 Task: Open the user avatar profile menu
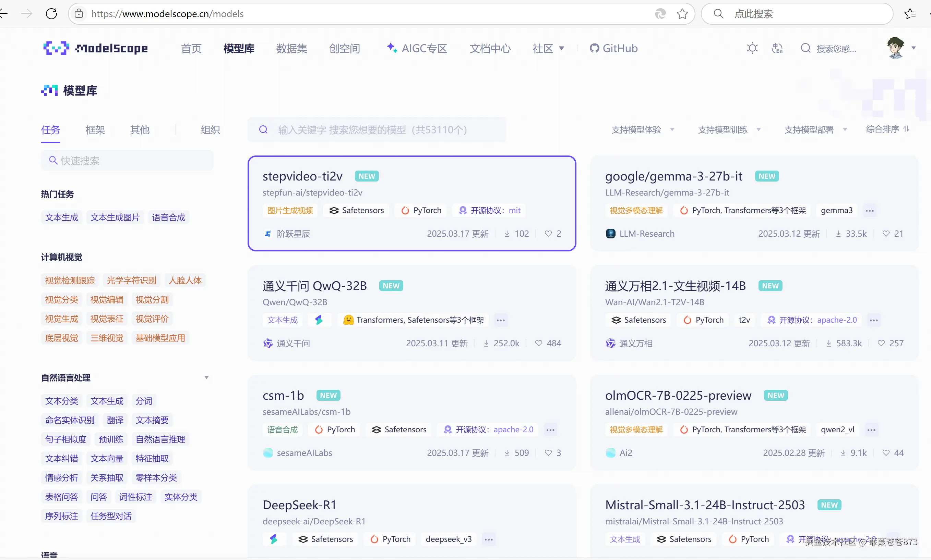click(x=895, y=48)
